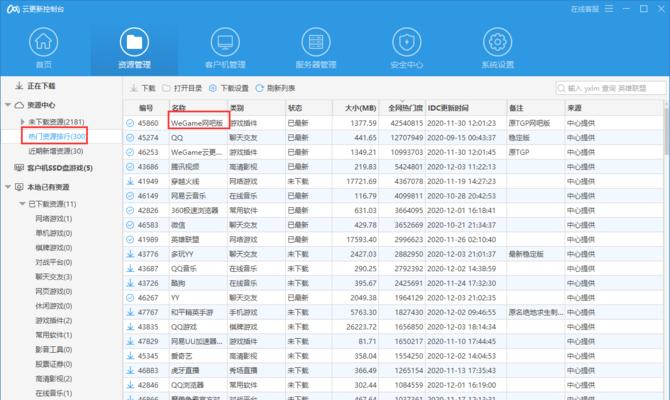
Task: Sort by IDC更新时间 column header
Action: (466, 108)
